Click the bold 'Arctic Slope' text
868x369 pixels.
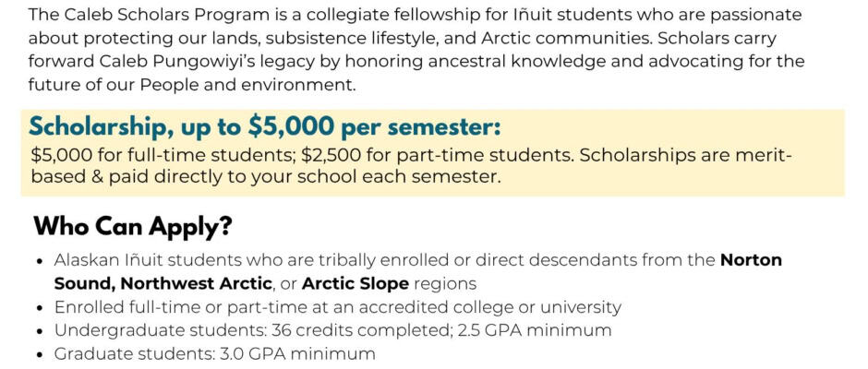click(356, 284)
